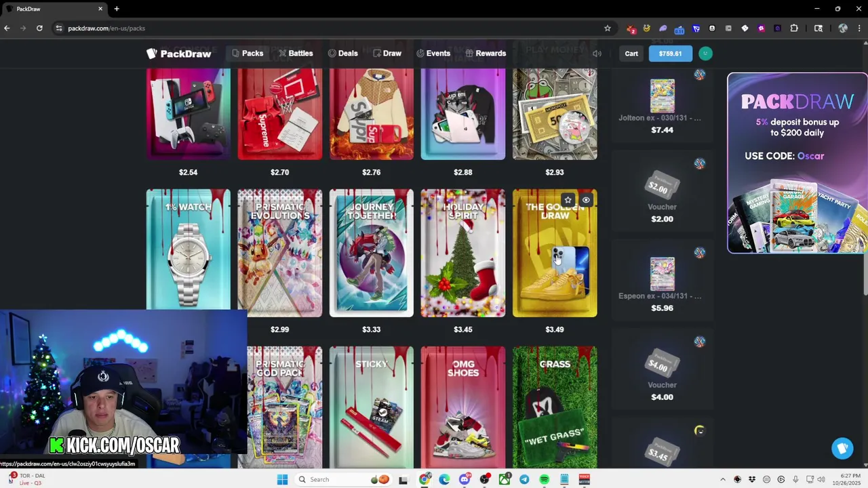
Task: Favorite The Golden Draw pack with star
Action: pos(568,200)
